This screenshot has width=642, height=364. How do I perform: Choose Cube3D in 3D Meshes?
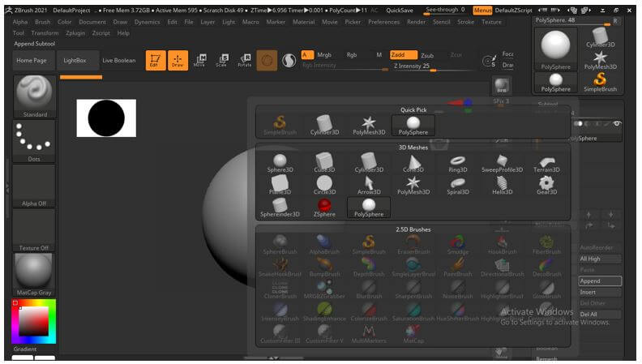coord(324,164)
